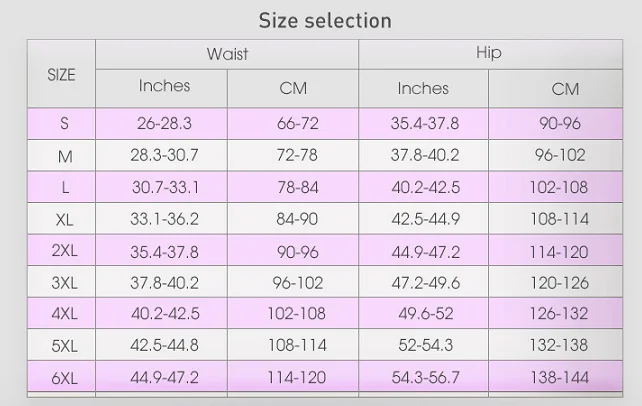Click the Hip column group header
This screenshot has height=406, width=642.
[x=489, y=53]
